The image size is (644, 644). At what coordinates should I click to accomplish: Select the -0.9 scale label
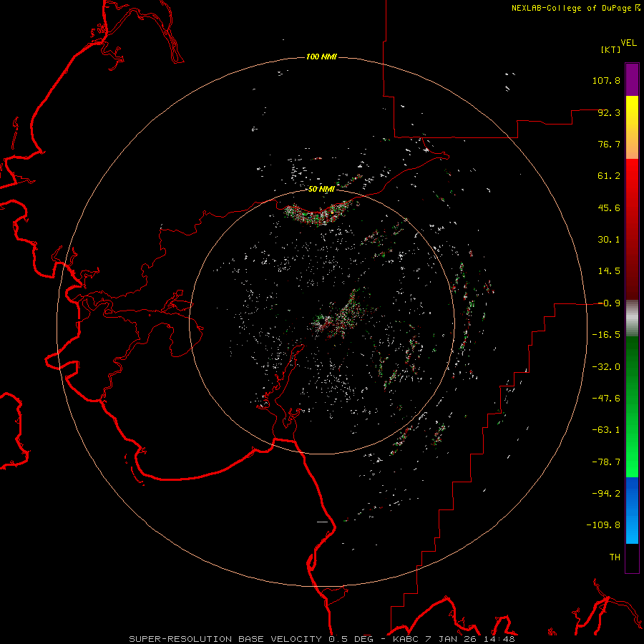[x=609, y=303]
